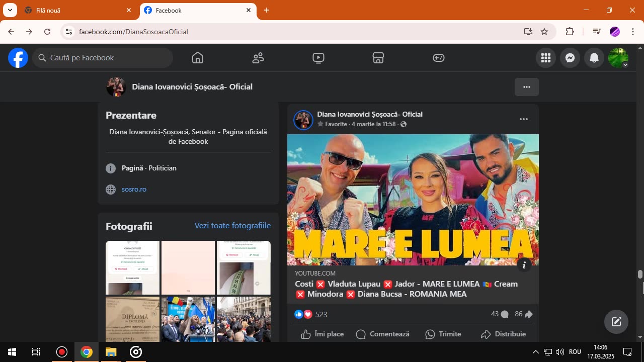Open the measuring tape photo thumbnail
Viewport: 644px width, 362px height.
[244, 267]
